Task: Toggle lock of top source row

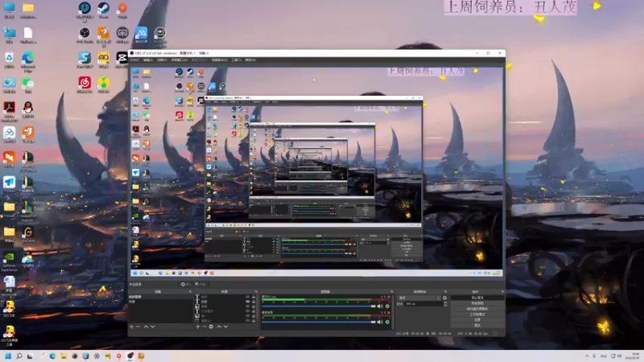Action: pyautogui.click(x=254, y=297)
